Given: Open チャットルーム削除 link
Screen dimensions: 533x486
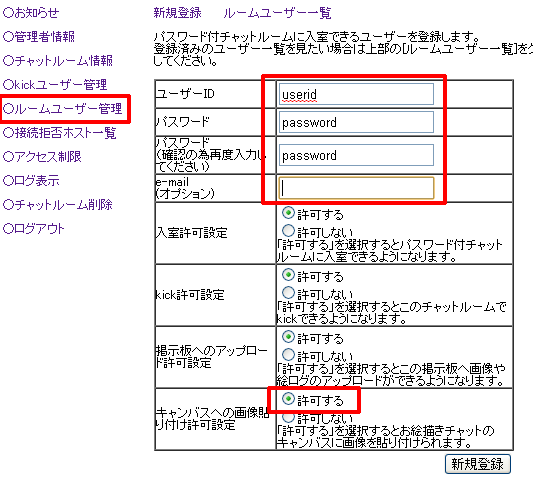Looking at the screenshot, I should [58, 205].
